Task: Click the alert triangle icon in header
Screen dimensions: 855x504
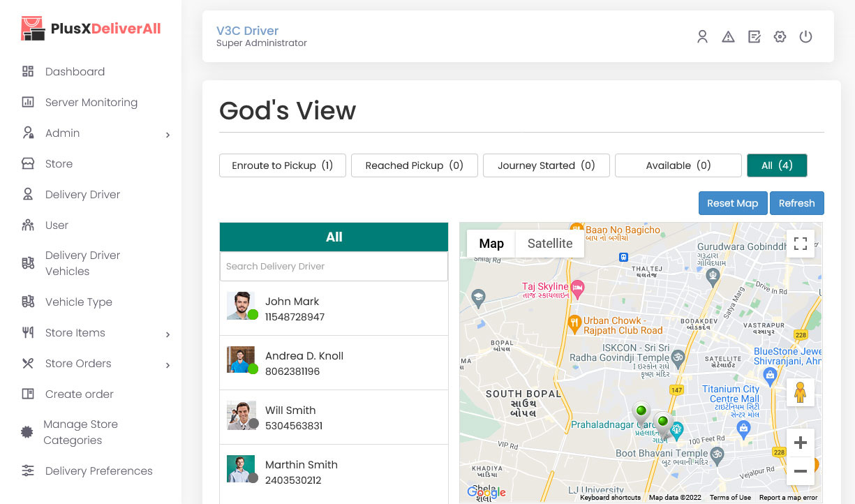Action: [x=728, y=37]
